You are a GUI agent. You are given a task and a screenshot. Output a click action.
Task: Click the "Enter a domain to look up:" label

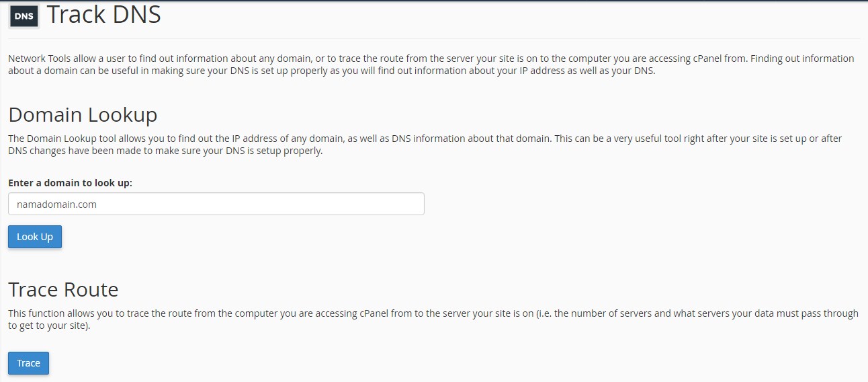70,183
